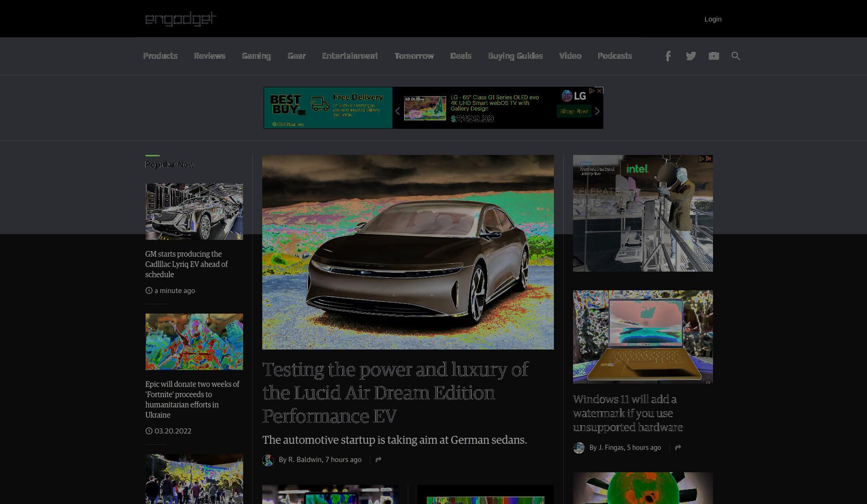867x504 pixels.
Task: Go to next product in LG ad
Action: click(x=597, y=111)
